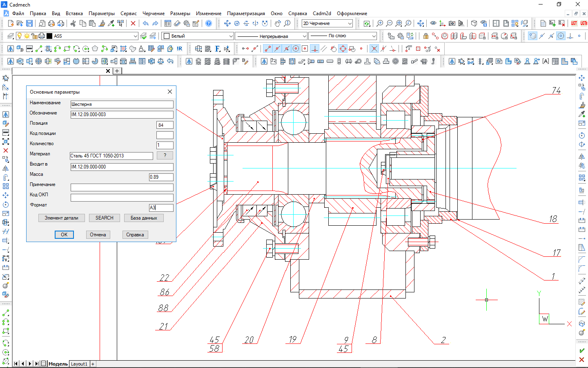588x368 pixels.
Task: Click the camera view icon
Action: (452, 23)
